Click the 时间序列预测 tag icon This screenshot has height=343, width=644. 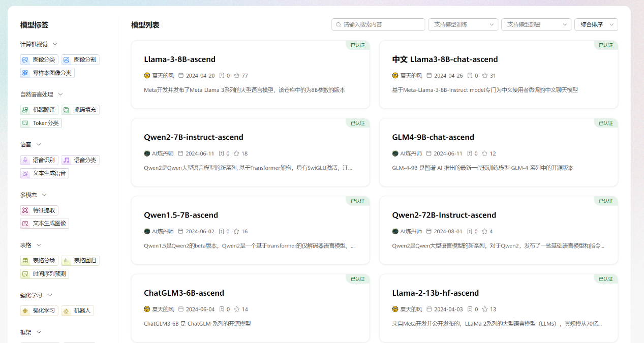25,274
